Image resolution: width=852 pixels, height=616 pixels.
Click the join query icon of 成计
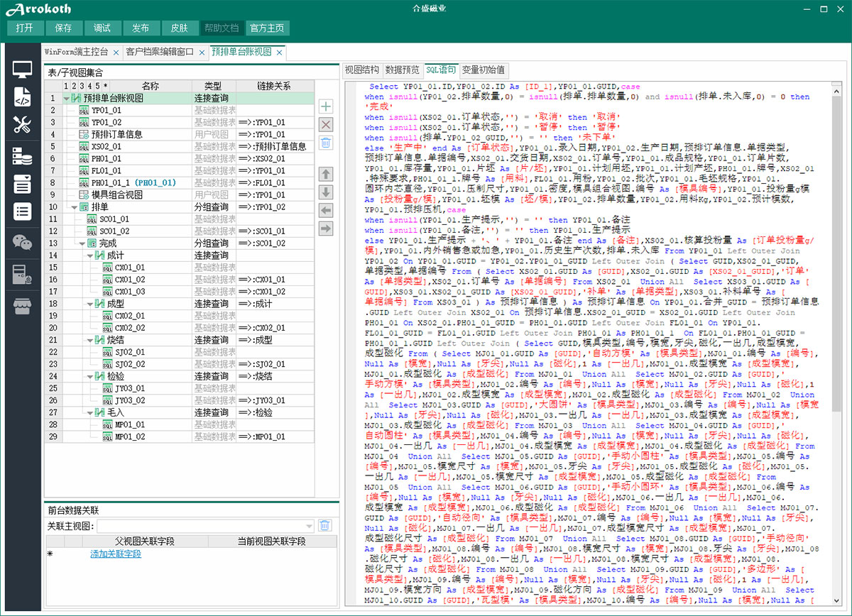pos(99,255)
